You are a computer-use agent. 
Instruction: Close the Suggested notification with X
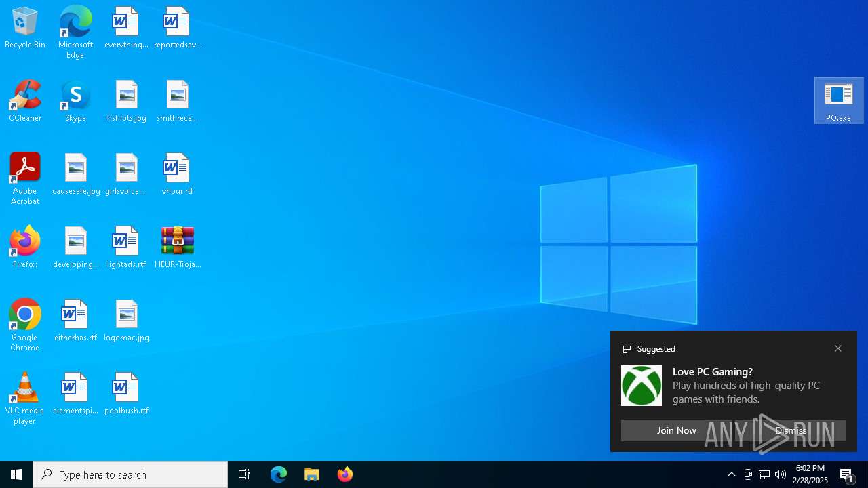click(838, 348)
